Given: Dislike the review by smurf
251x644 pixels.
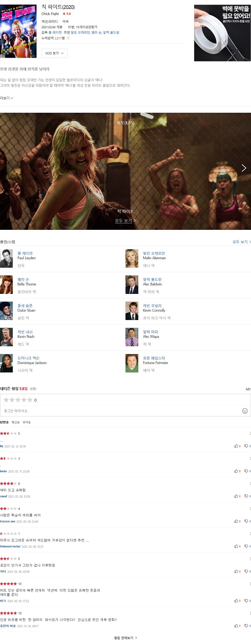Looking at the screenshot, I should pos(247,496).
